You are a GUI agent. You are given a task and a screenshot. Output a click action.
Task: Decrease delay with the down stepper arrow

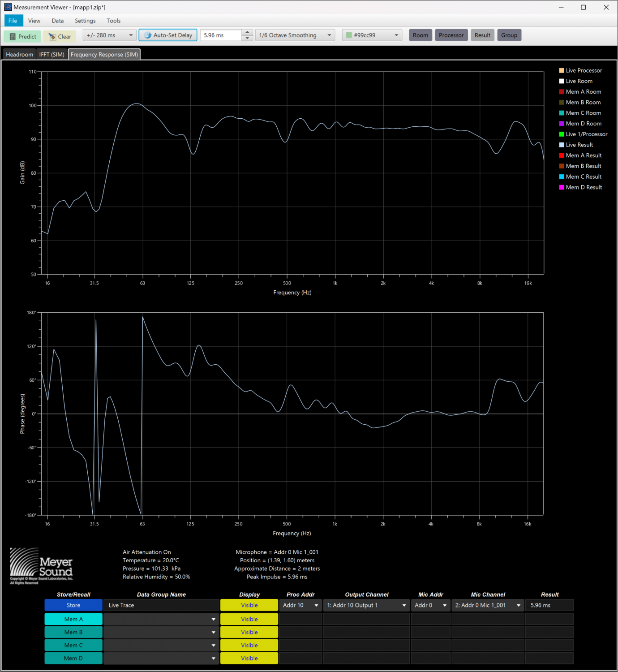247,38
